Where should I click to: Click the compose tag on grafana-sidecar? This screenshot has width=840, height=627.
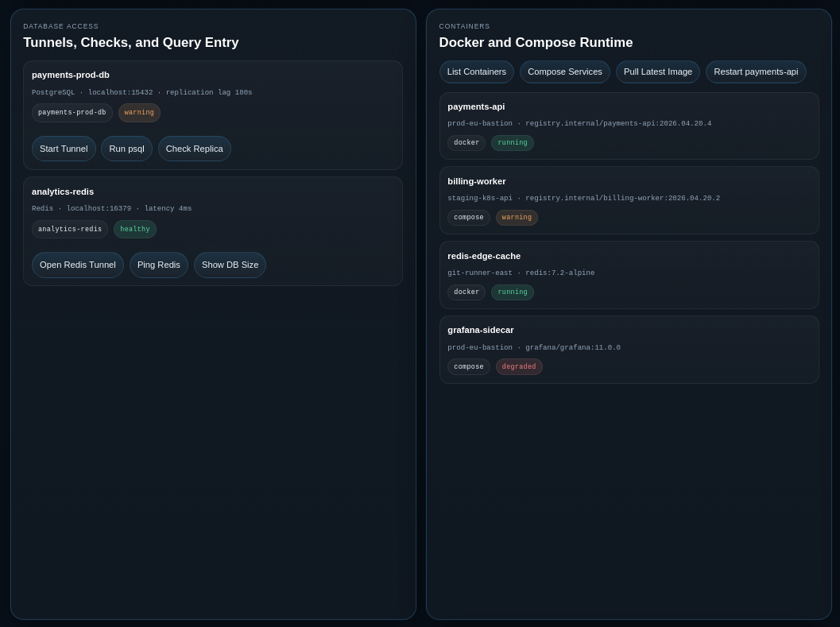point(468,367)
